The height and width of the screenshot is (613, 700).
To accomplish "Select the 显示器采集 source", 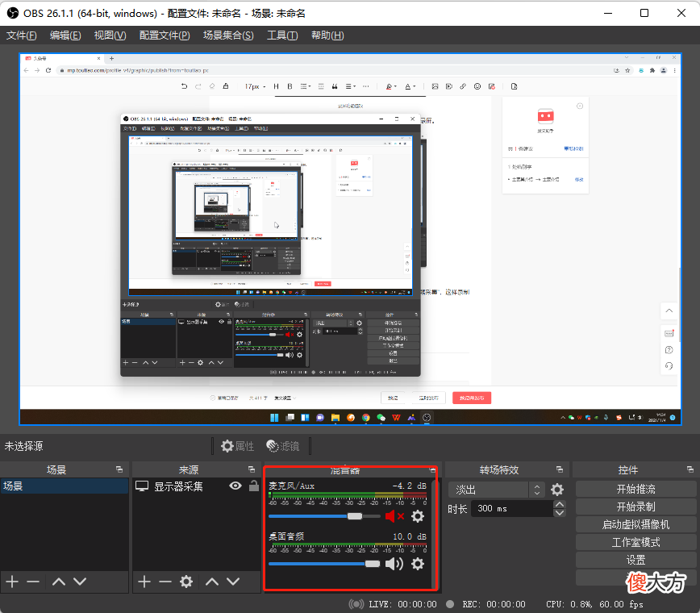I will pos(178,486).
